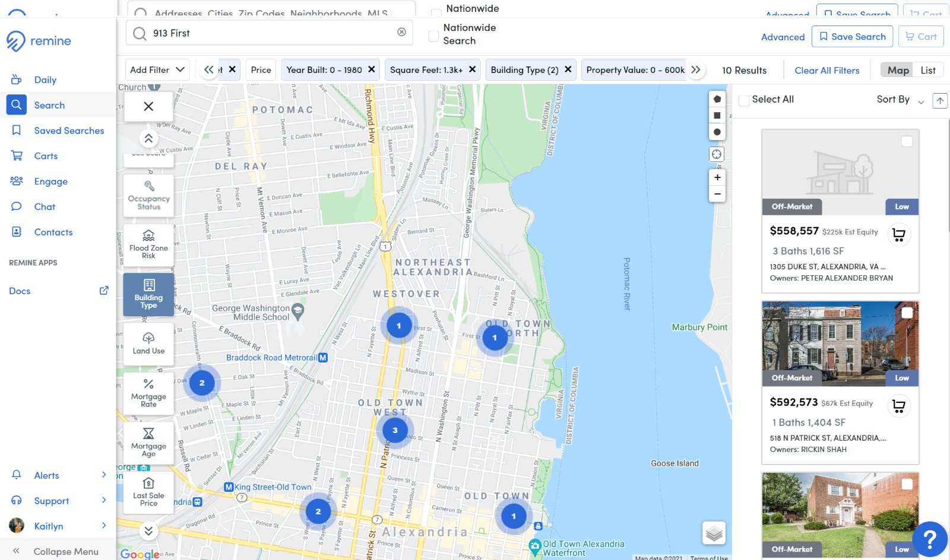The image size is (950, 560).
Task: Go to Carts in the sidebar
Action: coord(46,156)
